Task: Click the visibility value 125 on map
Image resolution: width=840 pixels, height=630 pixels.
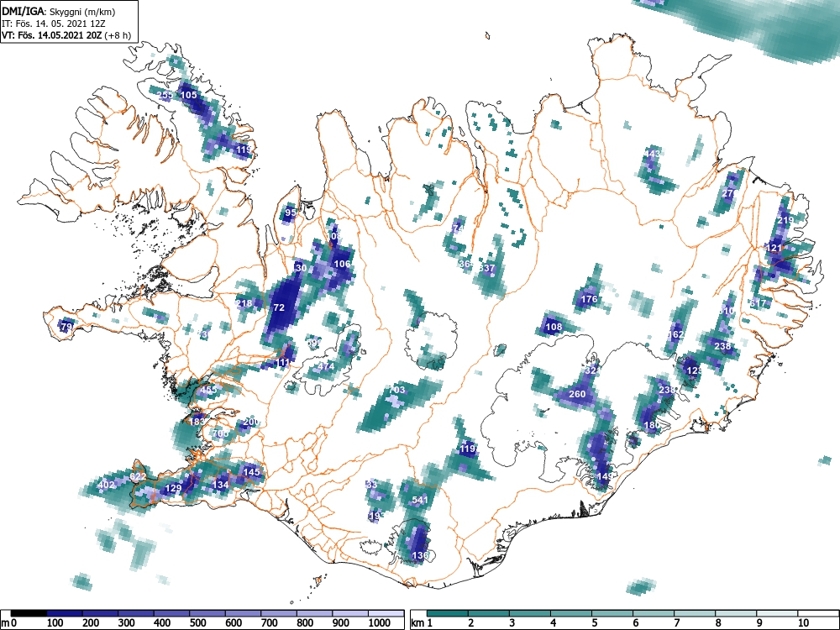Action: pyautogui.click(x=695, y=370)
